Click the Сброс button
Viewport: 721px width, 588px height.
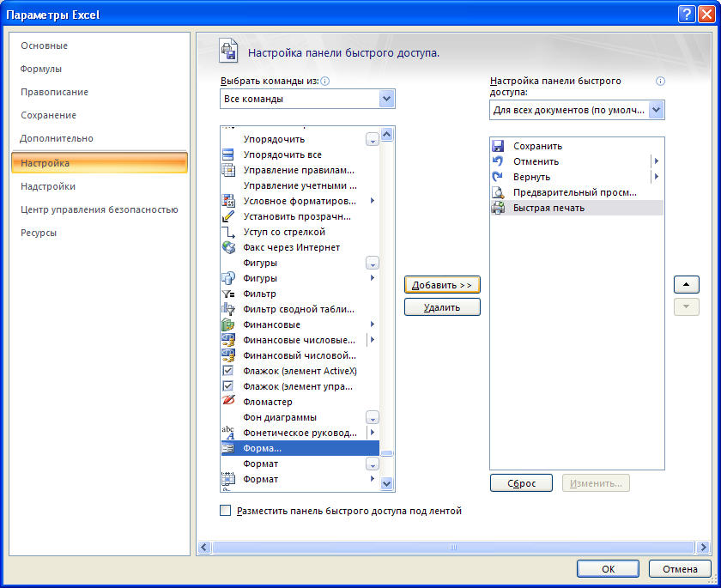click(522, 483)
